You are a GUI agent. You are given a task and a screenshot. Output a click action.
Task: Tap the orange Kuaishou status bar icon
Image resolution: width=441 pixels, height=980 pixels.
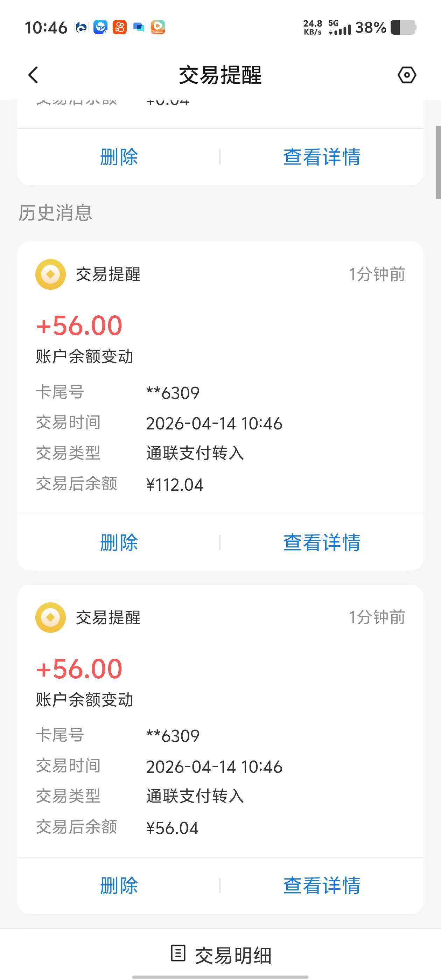click(119, 27)
